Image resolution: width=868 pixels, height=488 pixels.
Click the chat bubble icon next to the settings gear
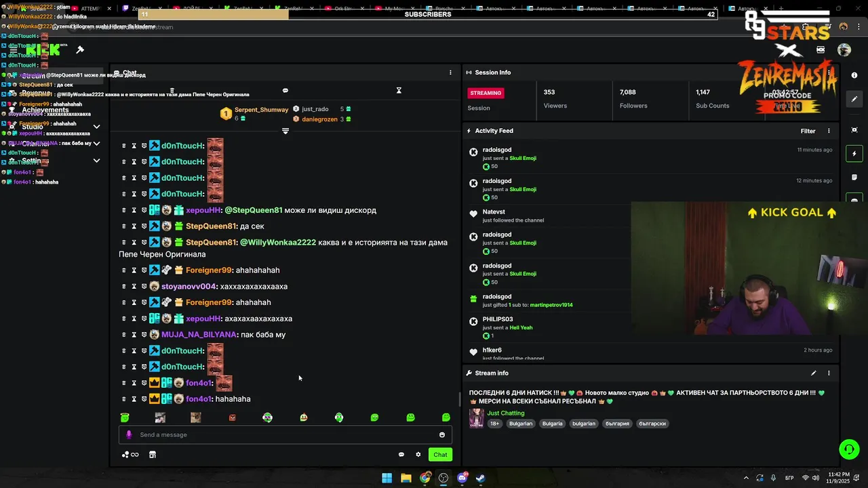coord(401,455)
